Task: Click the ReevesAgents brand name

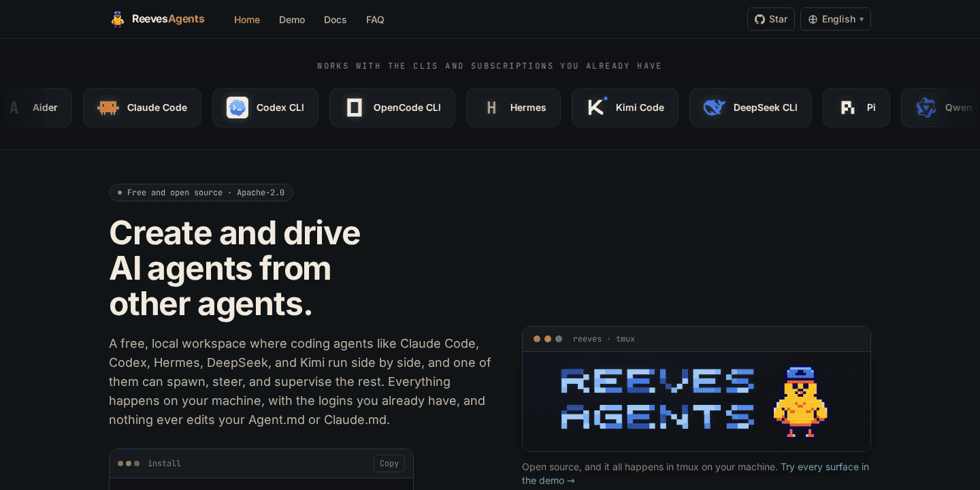Action: click(x=168, y=19)
